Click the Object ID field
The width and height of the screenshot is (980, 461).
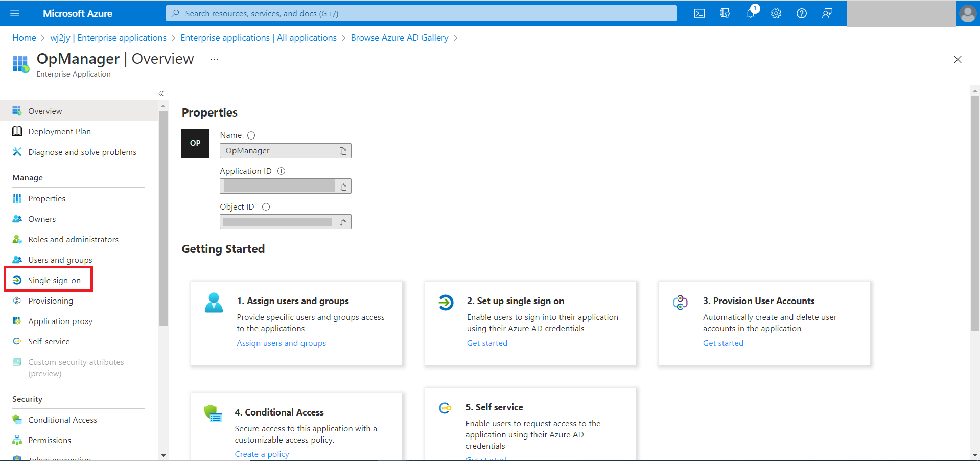[x=286, y=222]
